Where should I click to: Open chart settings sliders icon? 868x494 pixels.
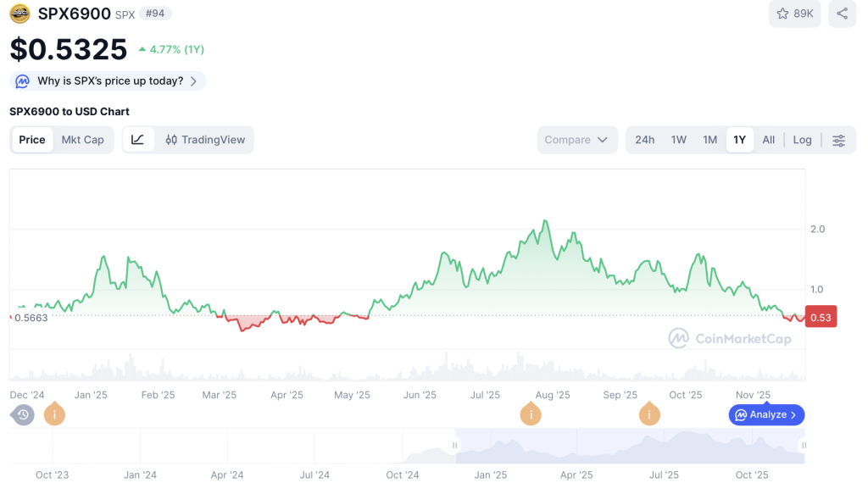(838, 140)
